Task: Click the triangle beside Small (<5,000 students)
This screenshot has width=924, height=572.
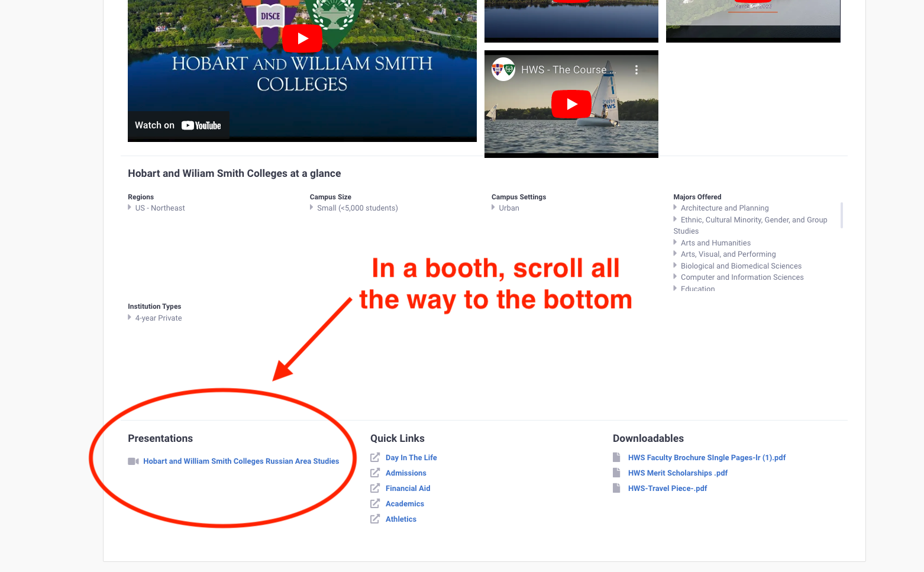Action: tap(312, 208)
